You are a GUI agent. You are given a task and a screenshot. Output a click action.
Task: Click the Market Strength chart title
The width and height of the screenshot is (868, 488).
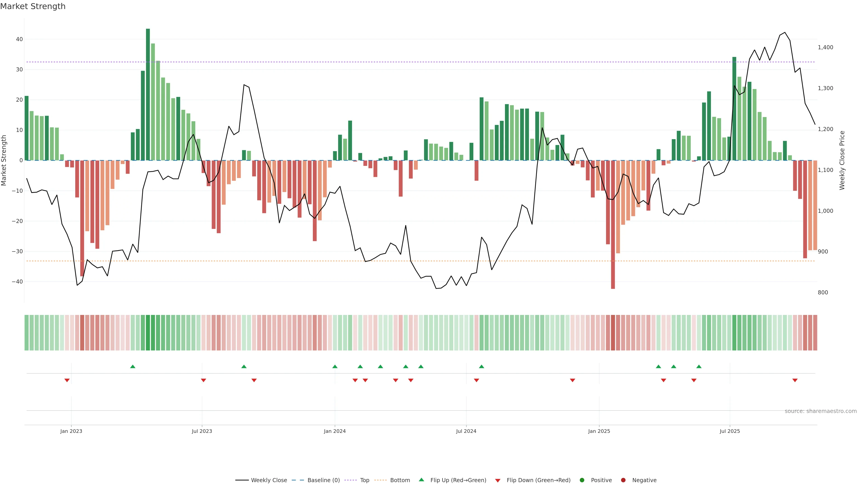tap(33, 6)
